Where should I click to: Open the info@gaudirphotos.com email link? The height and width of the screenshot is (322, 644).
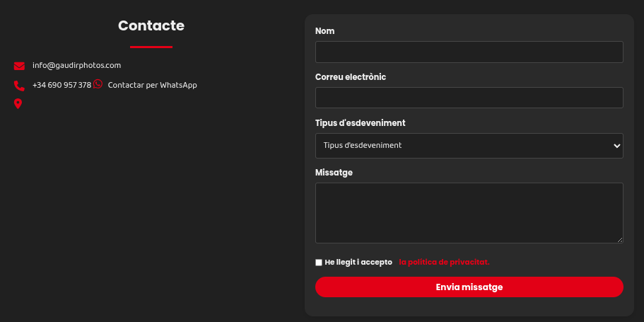[x=76, y=65]
